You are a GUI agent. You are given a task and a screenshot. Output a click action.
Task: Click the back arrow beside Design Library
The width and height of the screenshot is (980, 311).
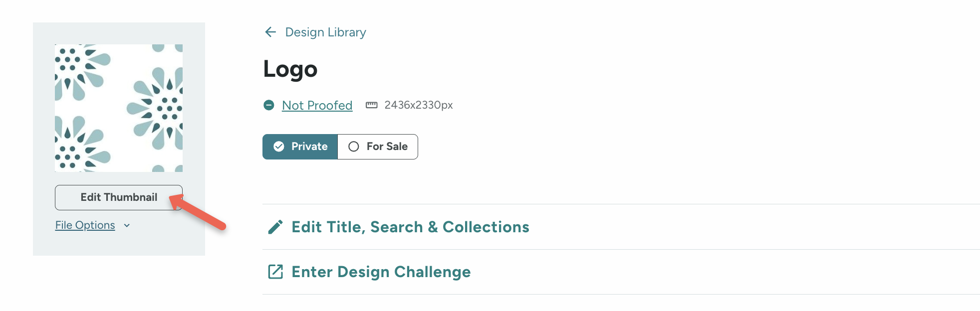click(270, 32)
